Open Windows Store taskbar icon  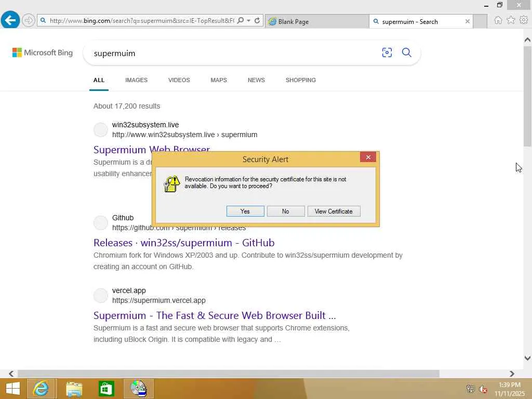click(106, 389)
